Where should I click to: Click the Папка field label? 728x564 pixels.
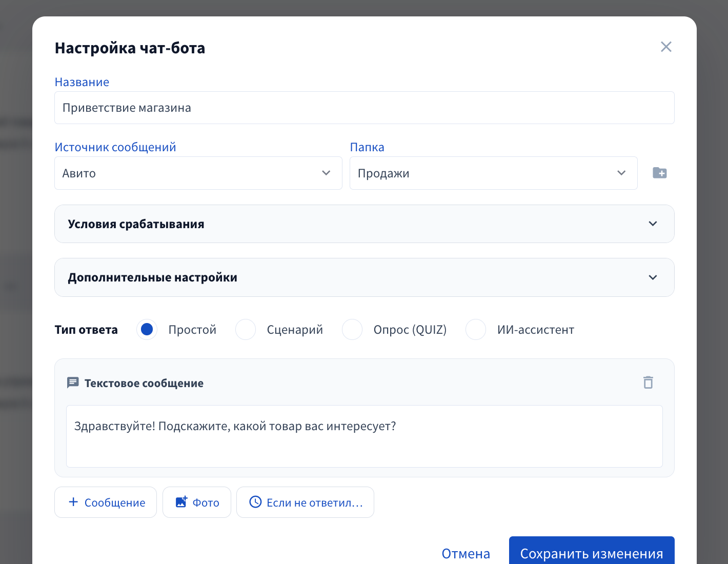click(x=367, y=147)
